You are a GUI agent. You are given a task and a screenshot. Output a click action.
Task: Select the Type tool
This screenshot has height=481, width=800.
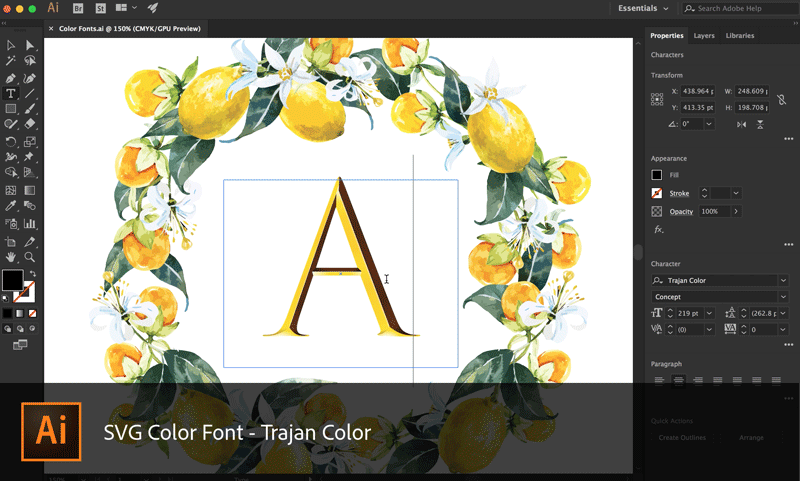tap(11, 93)
